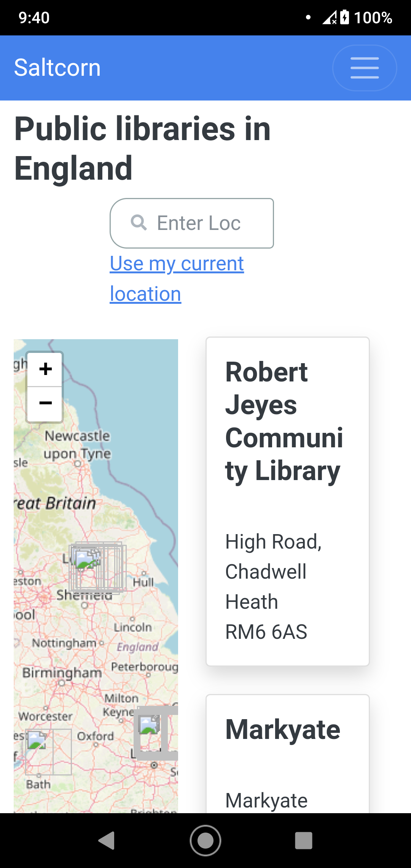Click the RM6 6AS postcode text

point(266,631)
